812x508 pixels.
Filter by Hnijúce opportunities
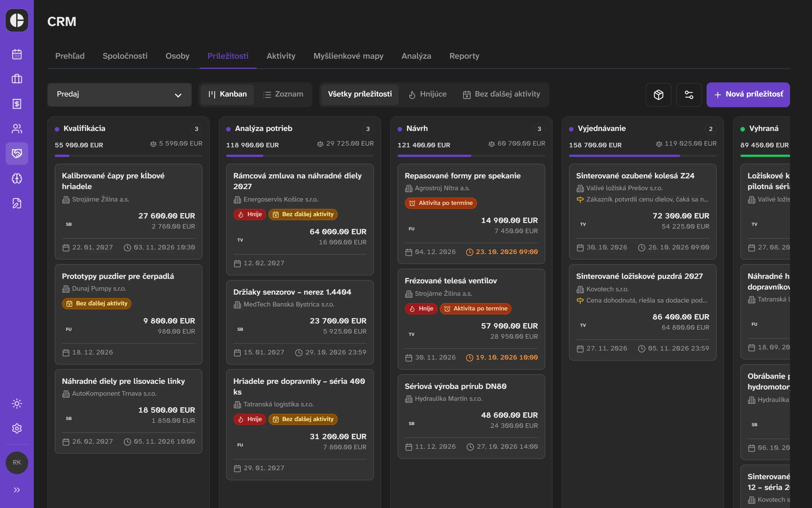coord(427,95)
